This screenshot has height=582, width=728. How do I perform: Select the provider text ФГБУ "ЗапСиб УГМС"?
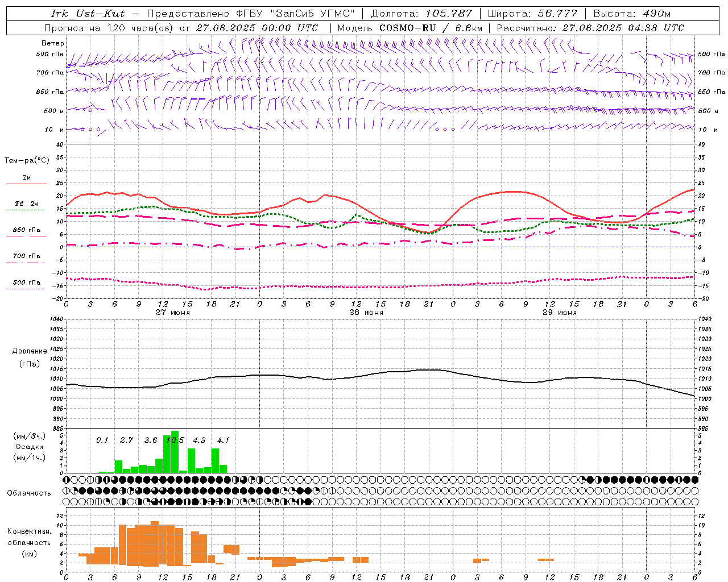295,14
